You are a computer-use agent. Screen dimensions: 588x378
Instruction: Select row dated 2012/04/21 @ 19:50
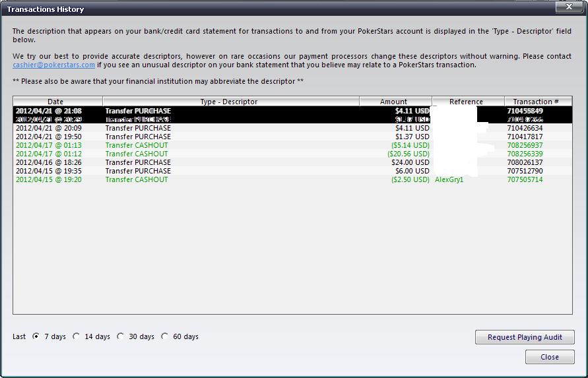click(292, 137)
